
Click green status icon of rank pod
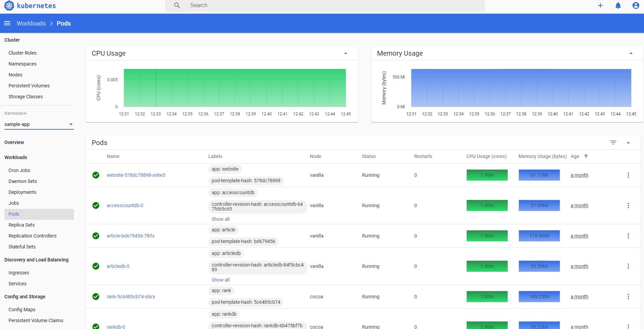pyautogui.click(x=96, y=297)
